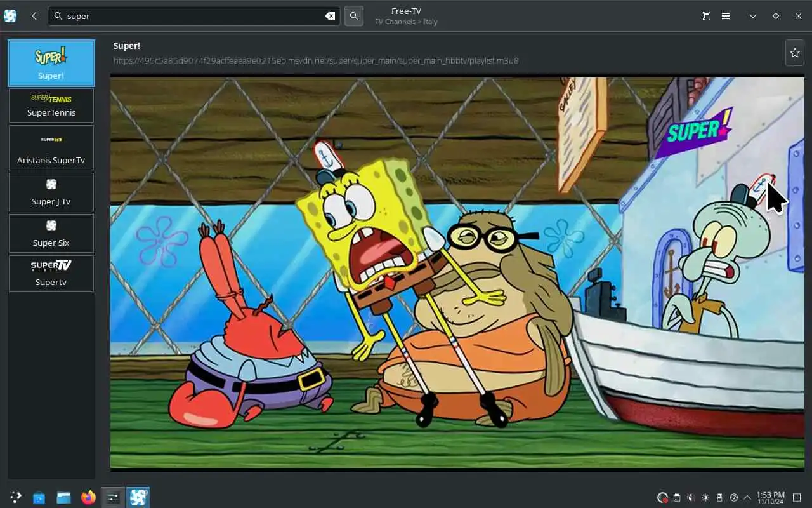The image size is (812, 508).
Task: Open Dolphin file manager from taskbar
Action: pos(63,497)
